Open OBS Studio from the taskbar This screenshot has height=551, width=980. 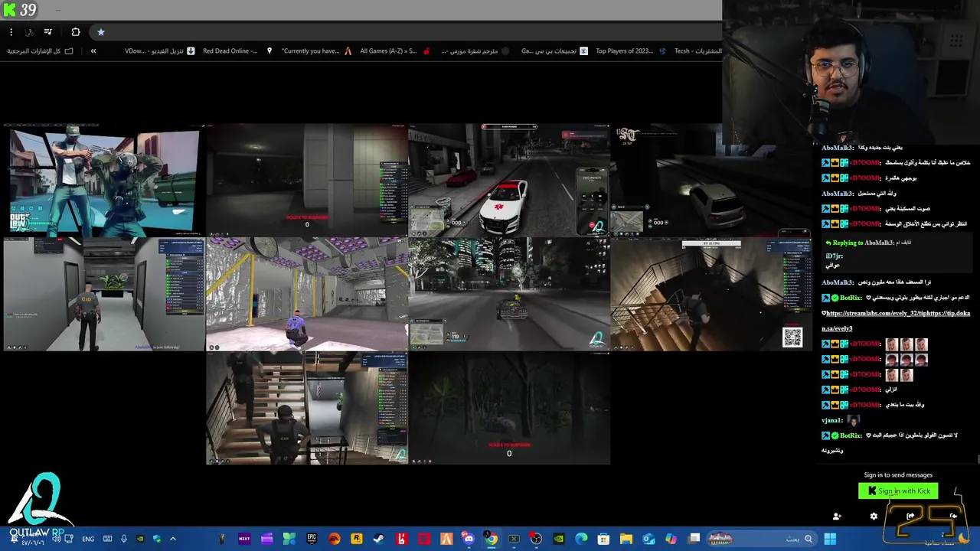point(536,539)
